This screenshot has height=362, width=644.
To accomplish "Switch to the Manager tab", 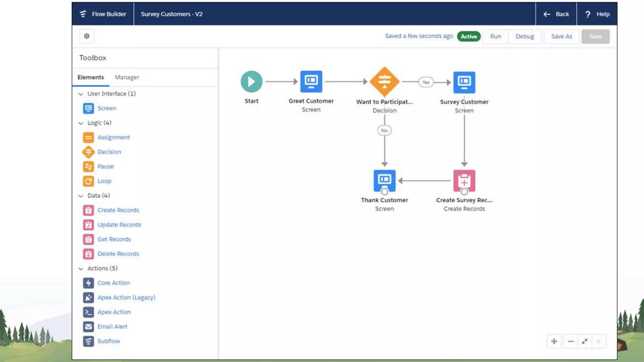I will pos(127,77).
